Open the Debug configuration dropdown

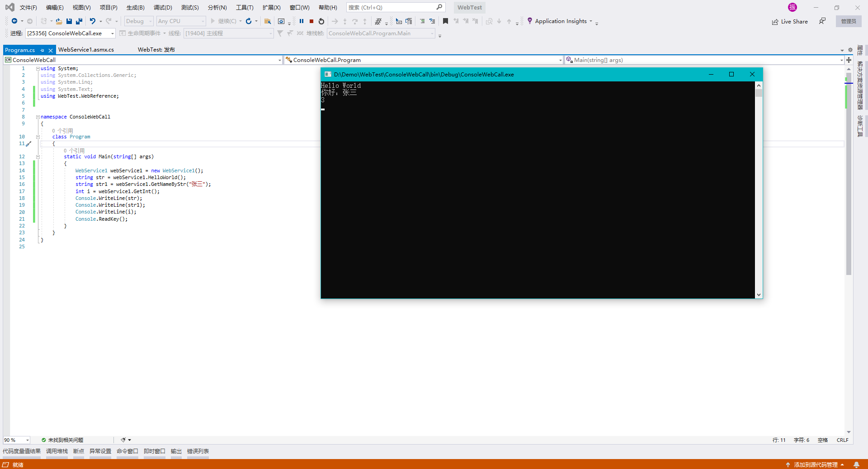pyautogui.click(x=138, y=21)
